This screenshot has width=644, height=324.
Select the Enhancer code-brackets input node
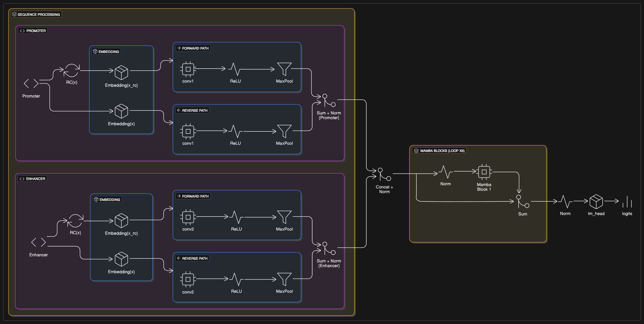click(x=39, y=242)
